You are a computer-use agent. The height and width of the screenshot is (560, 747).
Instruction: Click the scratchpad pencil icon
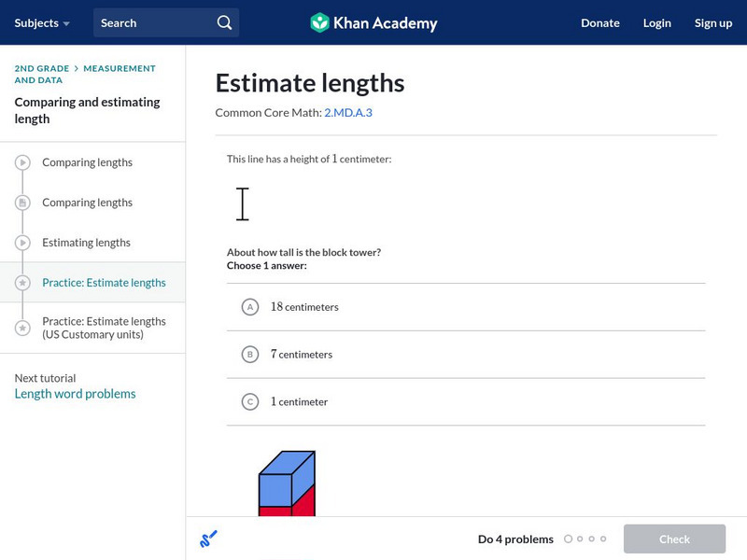[x=208, y=539]
